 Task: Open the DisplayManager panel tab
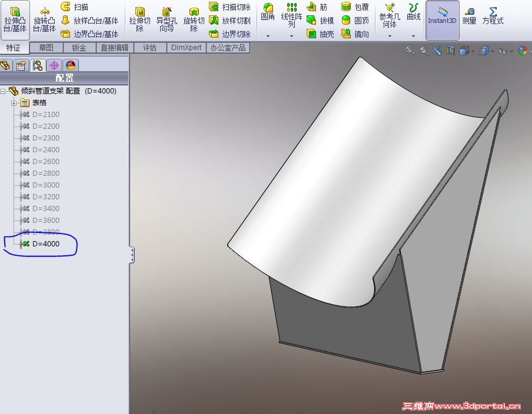tap(70, 65)
